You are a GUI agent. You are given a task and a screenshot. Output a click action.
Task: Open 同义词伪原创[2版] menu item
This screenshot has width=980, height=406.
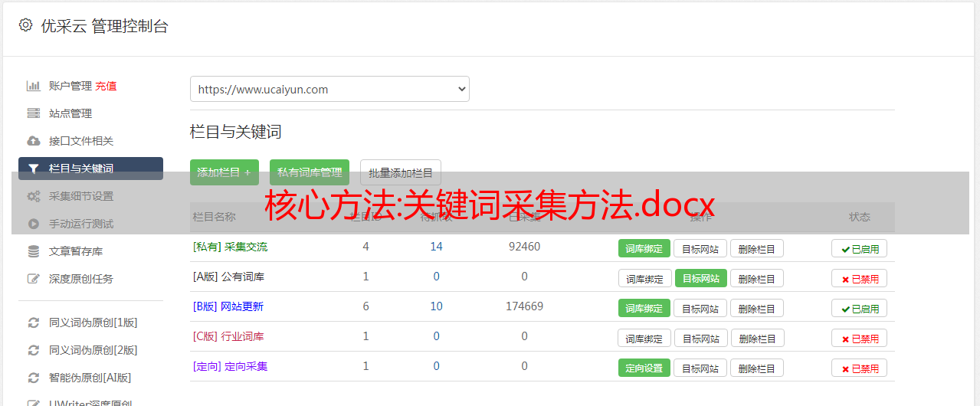[93, 350]
